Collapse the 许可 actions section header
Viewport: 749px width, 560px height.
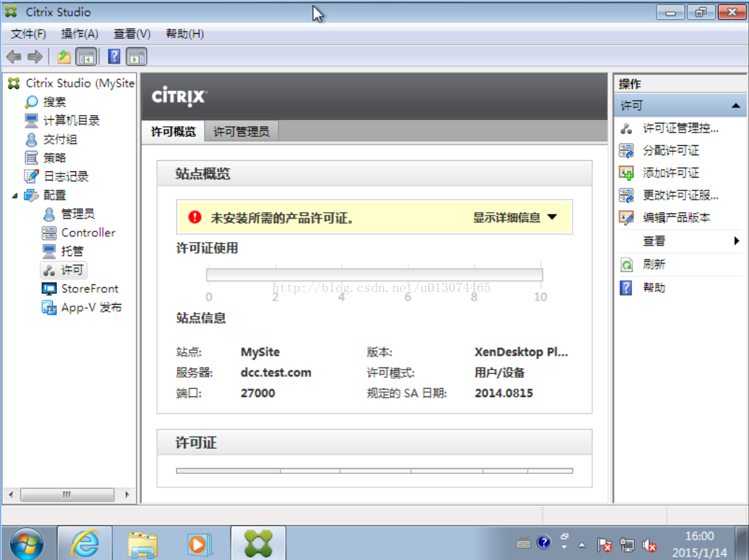pyautogui.click(x=736, y=106)
